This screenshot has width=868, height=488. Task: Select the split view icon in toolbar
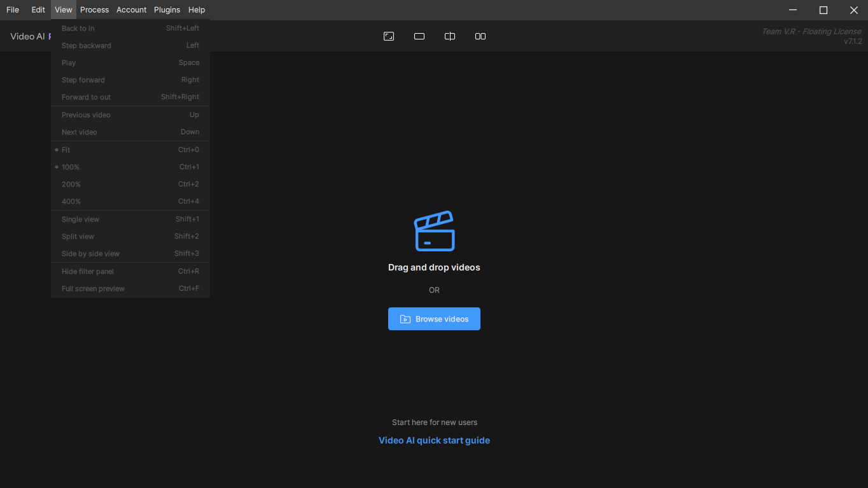pyautogui.click(x=449, y=36)
